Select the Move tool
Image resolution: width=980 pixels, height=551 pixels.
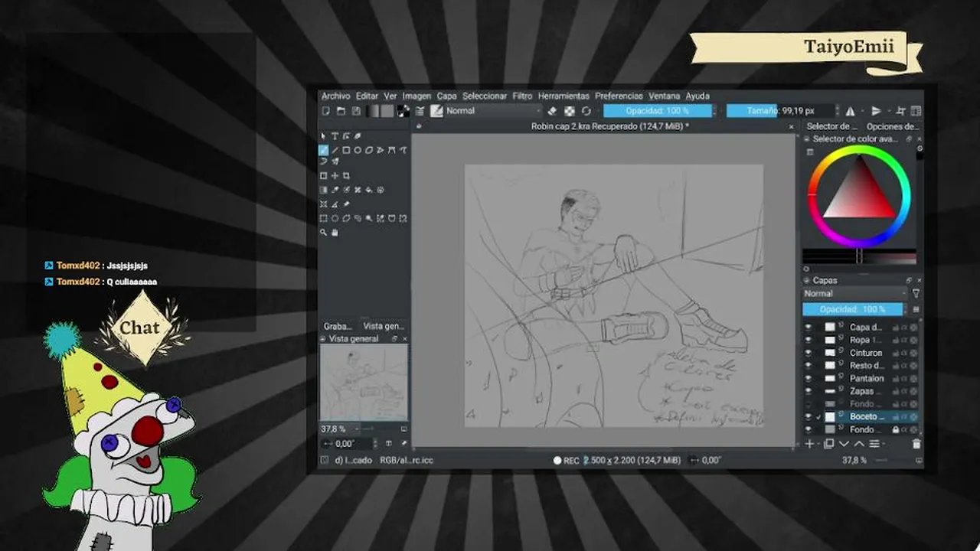[x=335, y=176]
